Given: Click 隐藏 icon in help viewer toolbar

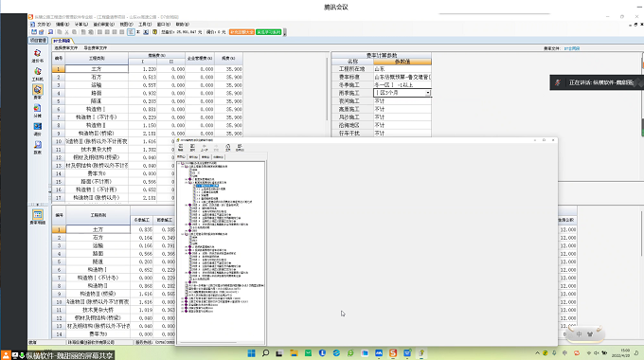Looking at the screenshot, I should pyautogui.click(x=180, y=148).
